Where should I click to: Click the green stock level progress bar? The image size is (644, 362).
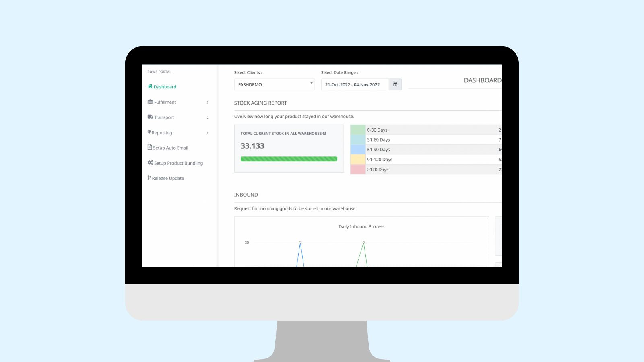point(289,159)
